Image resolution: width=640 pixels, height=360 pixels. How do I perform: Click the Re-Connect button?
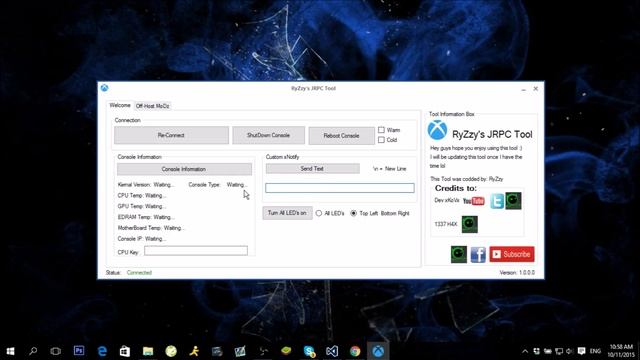coord(171,135)
